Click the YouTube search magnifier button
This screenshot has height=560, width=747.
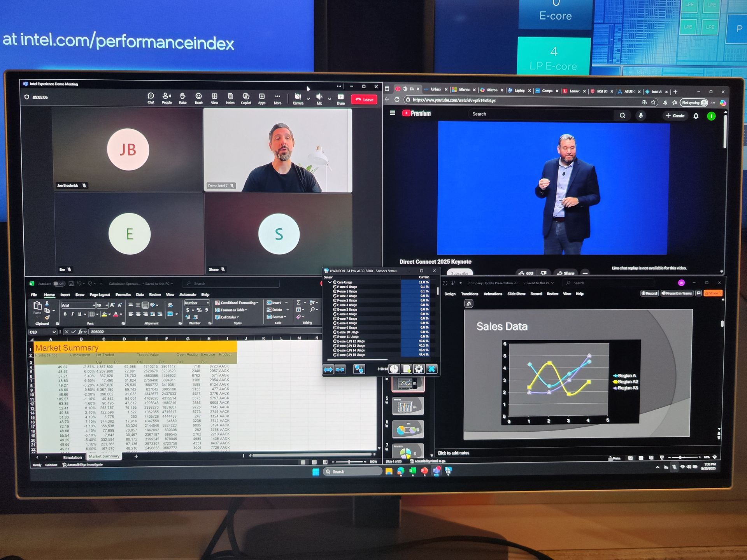click(x=622, y=115)
